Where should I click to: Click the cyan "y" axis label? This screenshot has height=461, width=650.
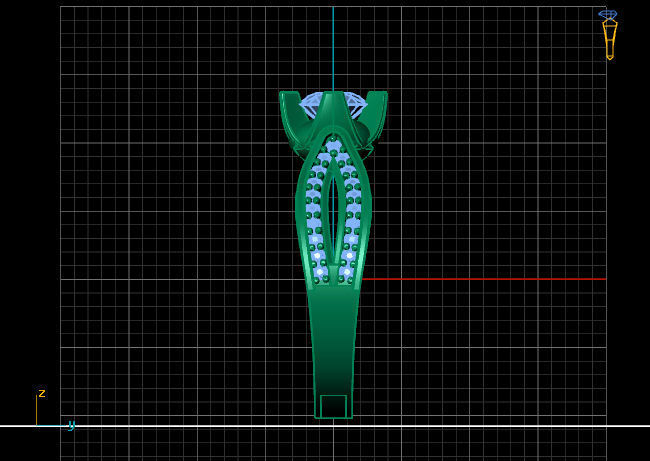71,425
